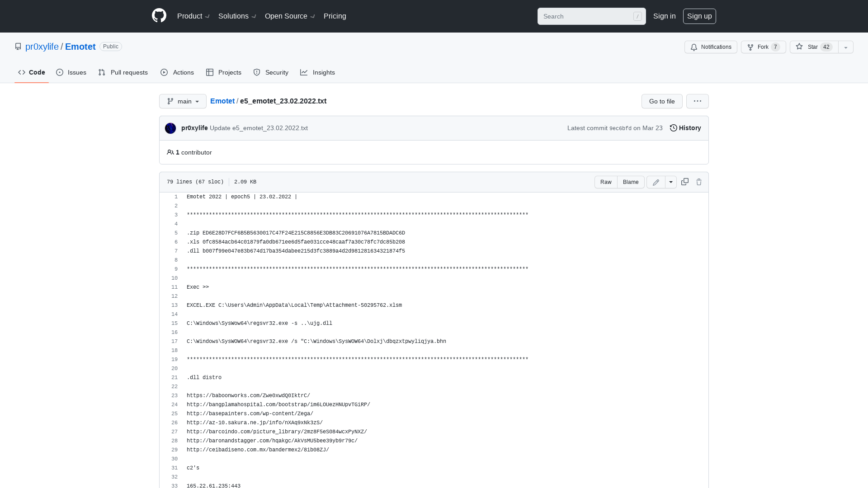
Task: Switch to the Actions tab
Action: pyautogui.click(x=177, y=72)
